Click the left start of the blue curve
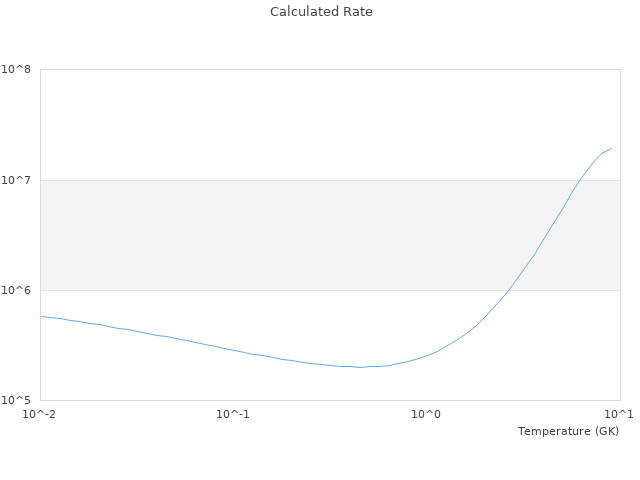The width and height of the screenshot is (640, 480). coord(41,316)
